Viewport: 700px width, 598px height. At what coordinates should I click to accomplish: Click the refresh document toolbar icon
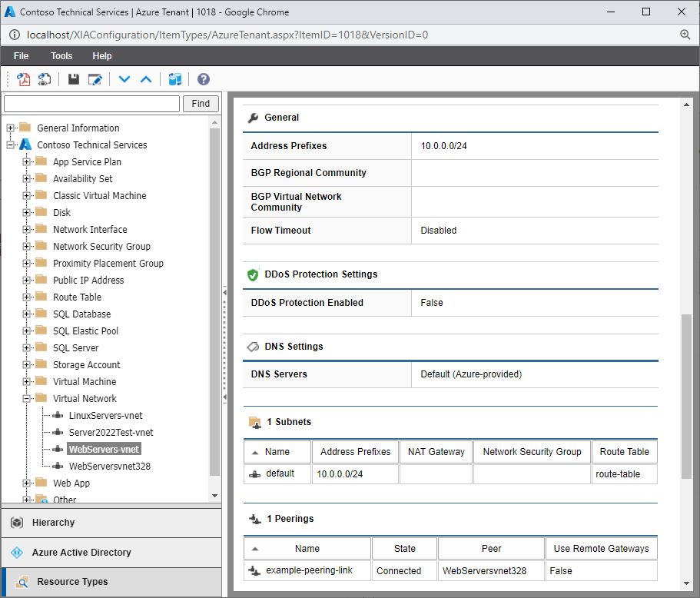[45, 79]
